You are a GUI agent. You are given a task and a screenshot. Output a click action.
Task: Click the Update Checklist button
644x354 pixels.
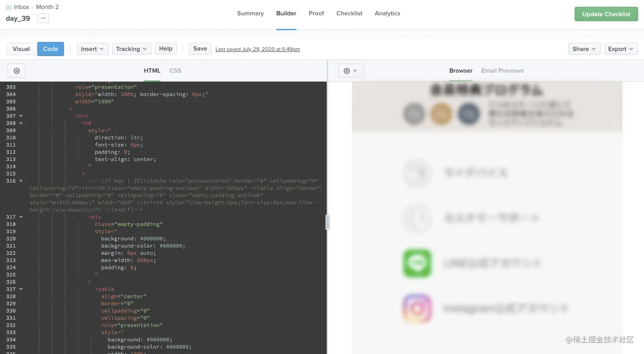tap(606, 14)
